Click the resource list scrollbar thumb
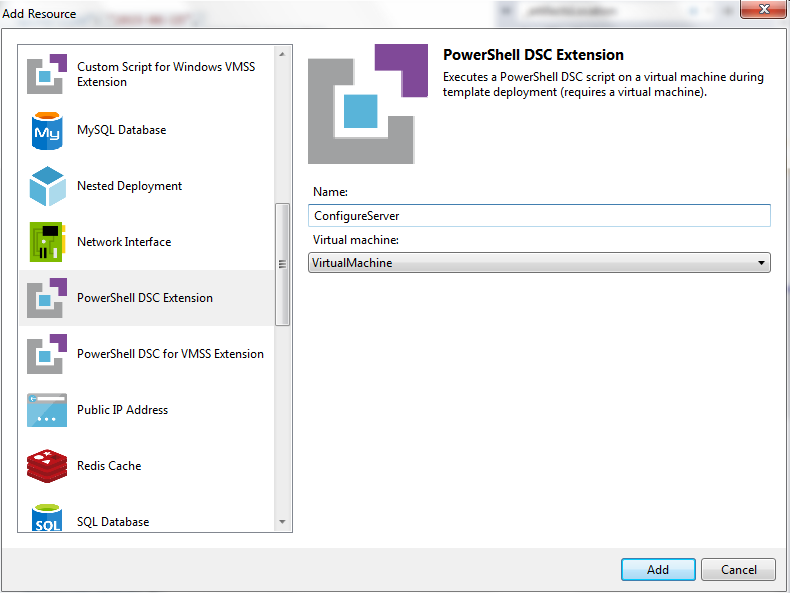790x593 pixels. click(282, 265)
